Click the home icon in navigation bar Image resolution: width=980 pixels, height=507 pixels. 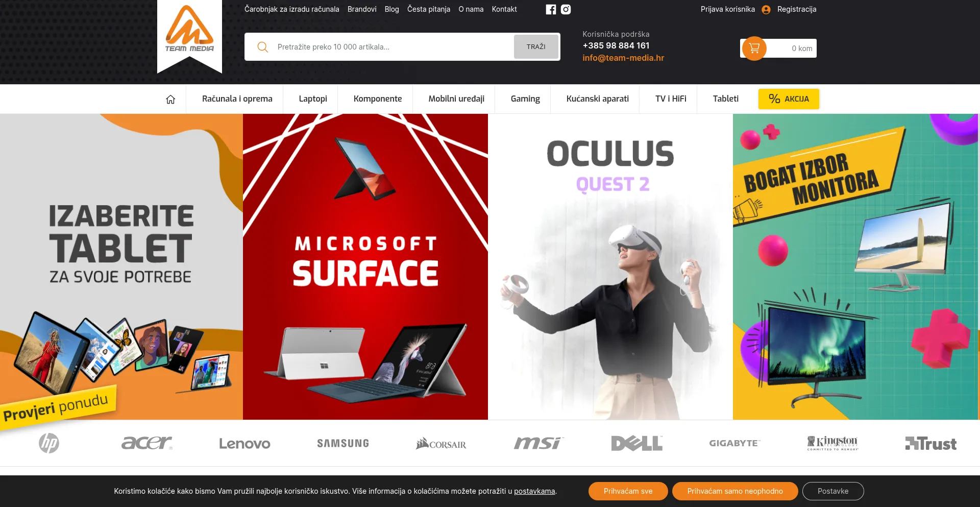click(170, 99)
